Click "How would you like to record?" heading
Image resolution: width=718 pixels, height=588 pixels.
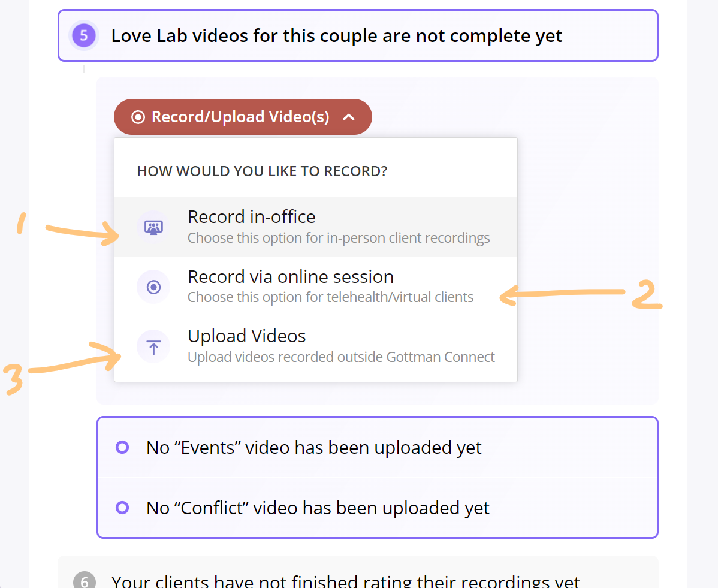coord(262,171)
